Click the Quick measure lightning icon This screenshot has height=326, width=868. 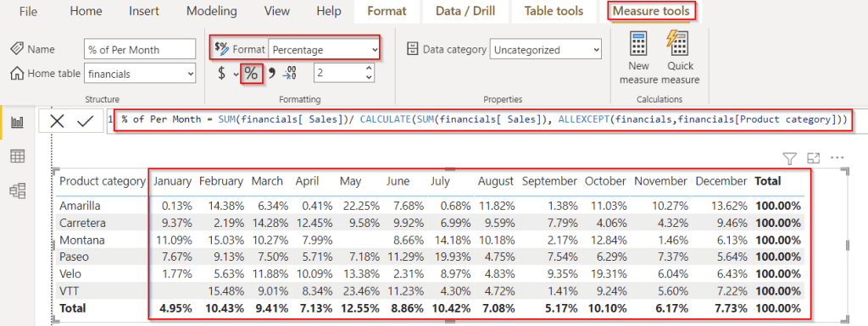677,44
